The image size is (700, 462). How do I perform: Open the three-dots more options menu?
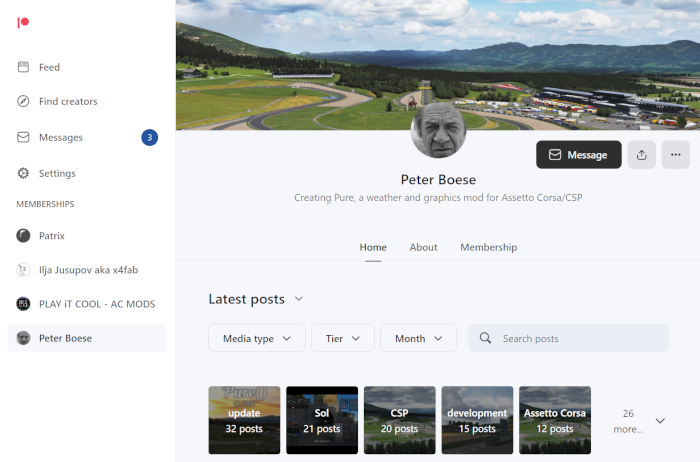pyautogui.click(x=676, y=154)
